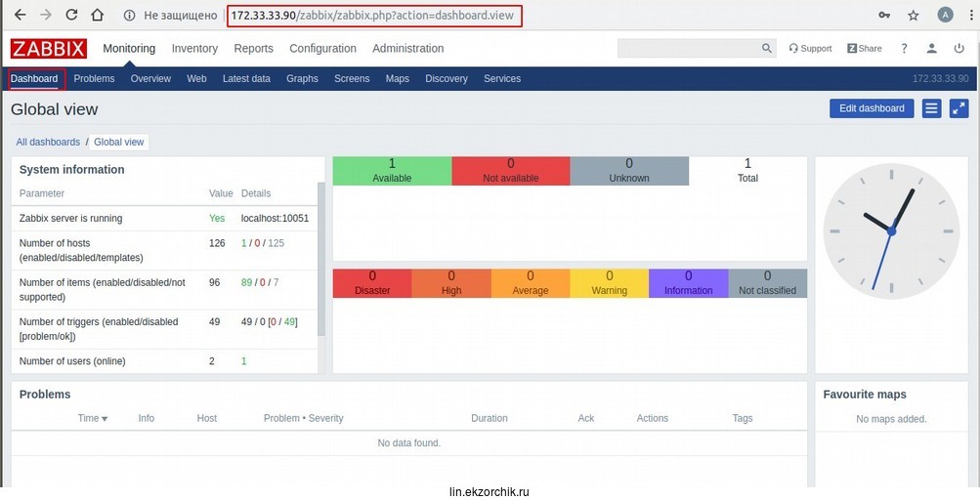Click the logout power icon
Image resolution: width=980 pixels, height=500 pixels.
959,49
